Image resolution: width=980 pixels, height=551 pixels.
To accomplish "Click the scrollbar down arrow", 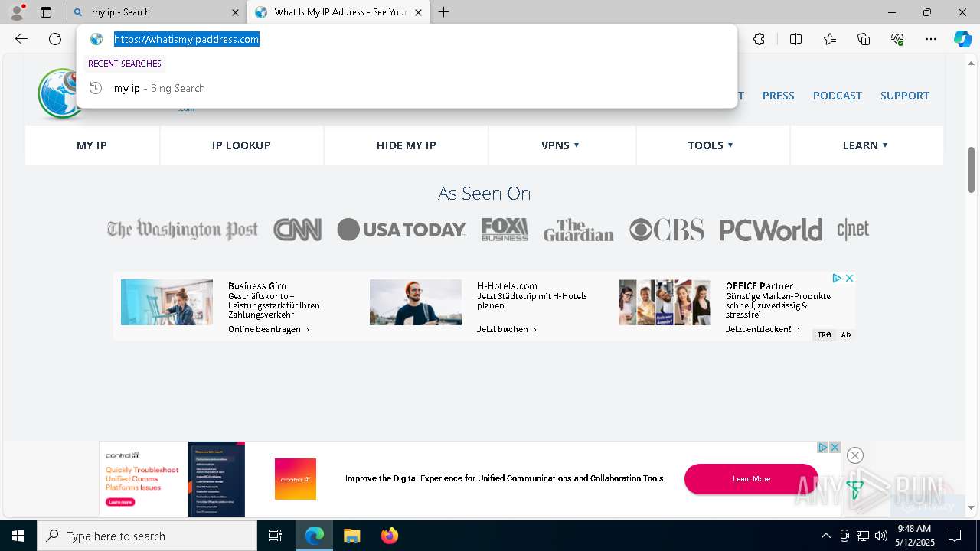I will point(971,507).
